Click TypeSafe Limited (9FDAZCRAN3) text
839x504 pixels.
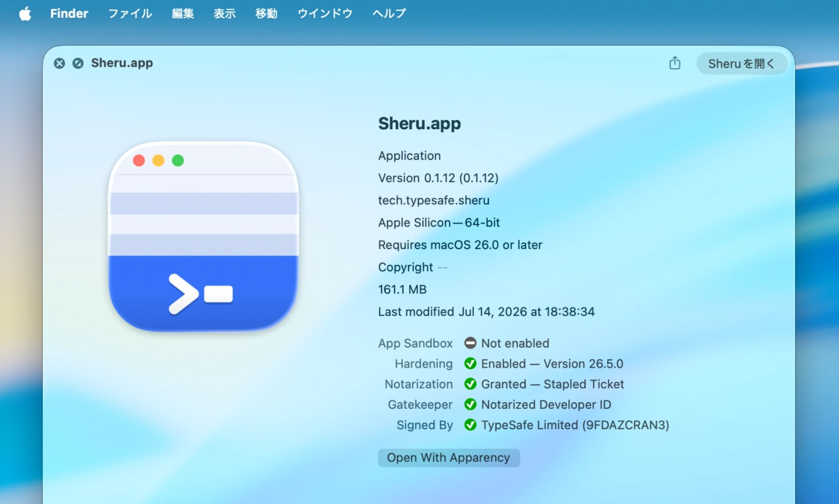575,425
